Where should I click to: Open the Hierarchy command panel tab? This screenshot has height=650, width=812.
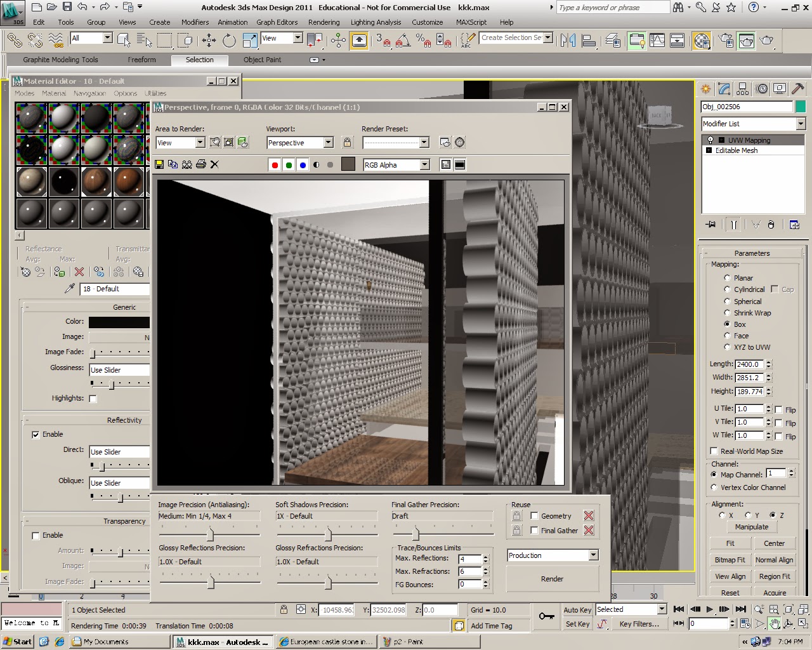point(743,89)
